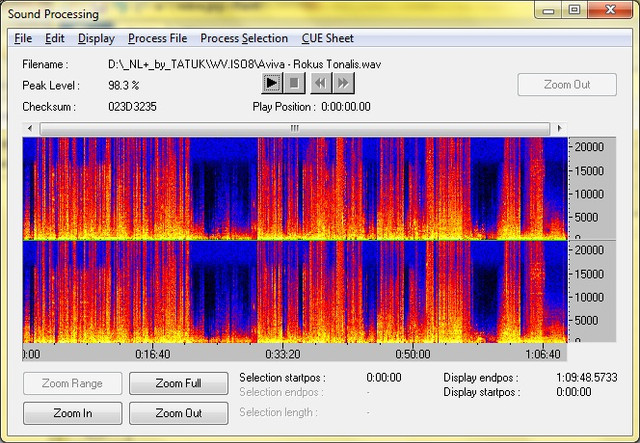Click the top-right Zoom Out button
This screenshot has width=640, height=443.
(x=567, y=85)
